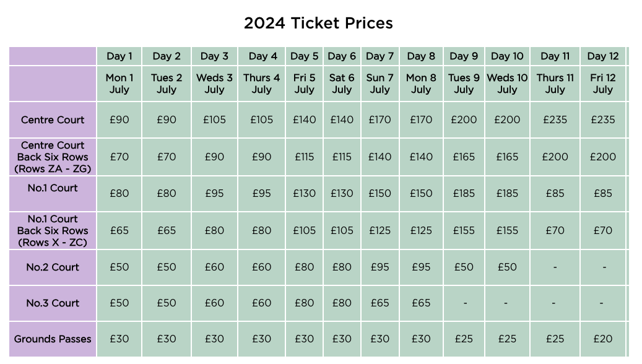
Task: Click Centre Court Back Six Rows label
Action: point(53,157)
